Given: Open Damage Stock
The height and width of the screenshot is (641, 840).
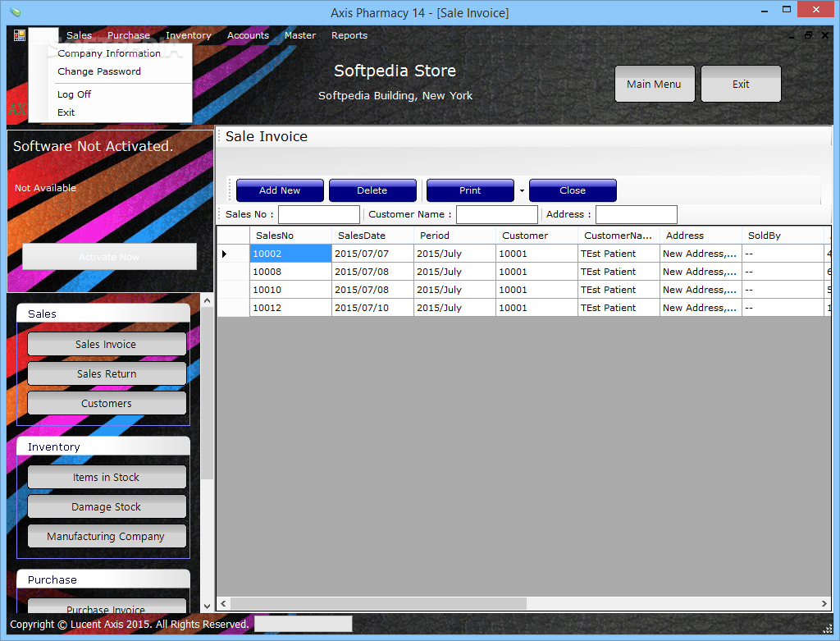Looking at the screenshot, I should coord(107,507).
